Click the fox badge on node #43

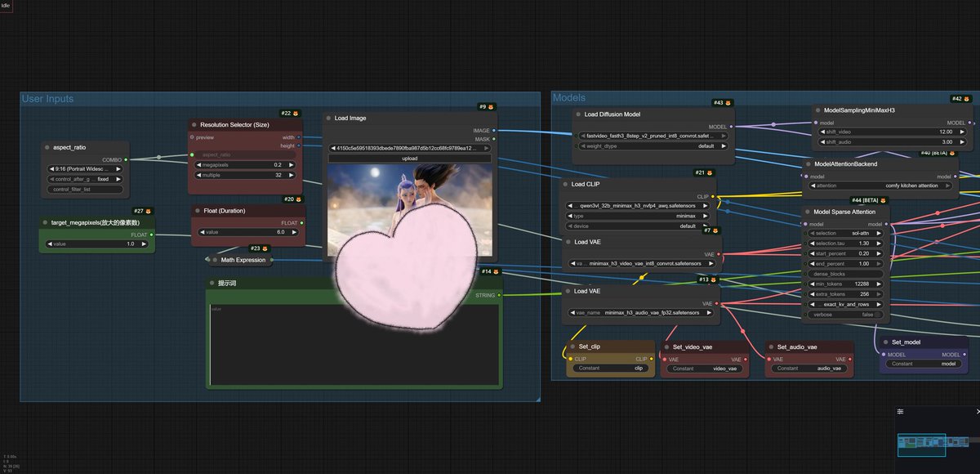coord(728,103)
